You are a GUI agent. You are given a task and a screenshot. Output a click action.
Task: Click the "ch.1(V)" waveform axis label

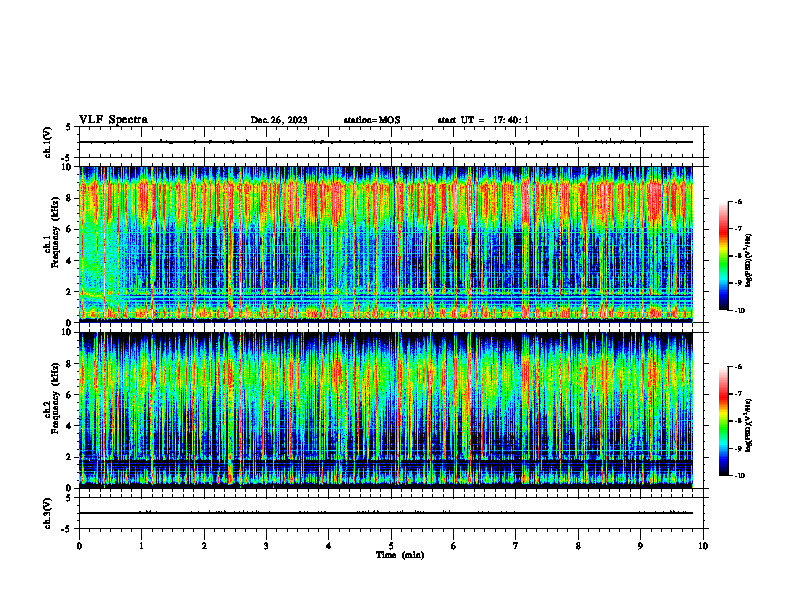click(47, 142)
